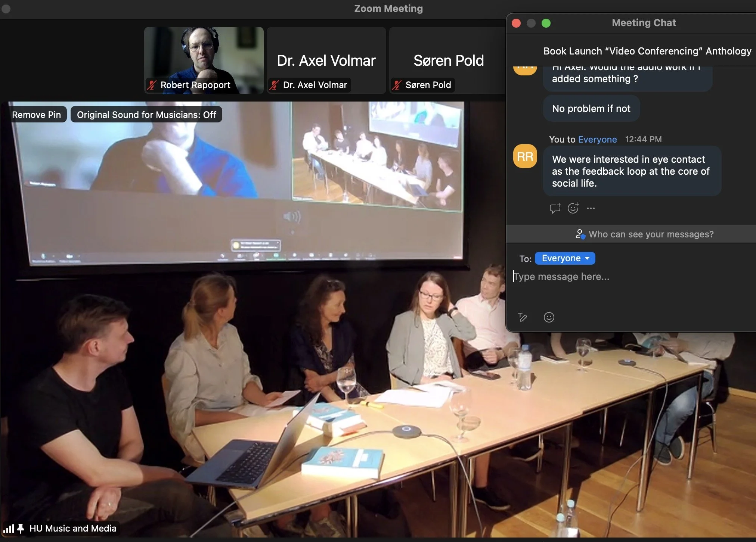Click the reply-in-thread icon under last message

coord(555,208)
